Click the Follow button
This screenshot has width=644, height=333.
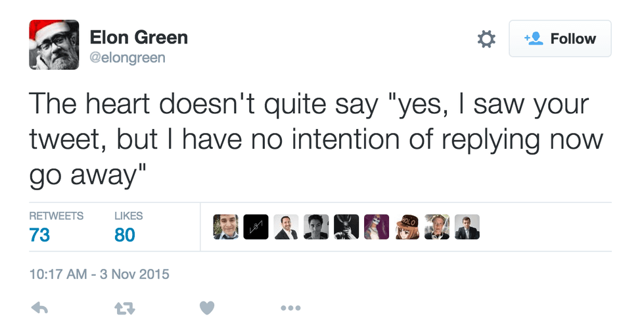pos(560,39)
